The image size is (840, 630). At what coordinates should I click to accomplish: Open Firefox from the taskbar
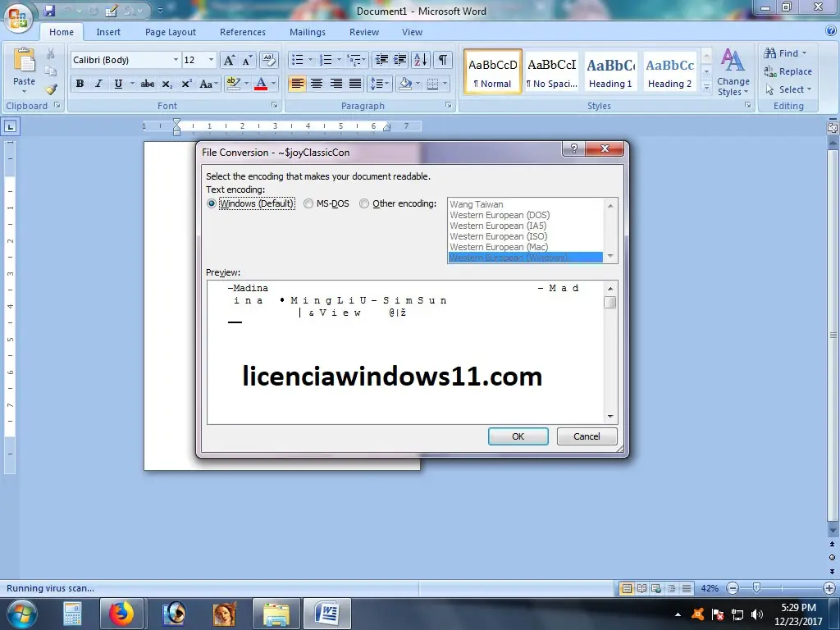121,614
